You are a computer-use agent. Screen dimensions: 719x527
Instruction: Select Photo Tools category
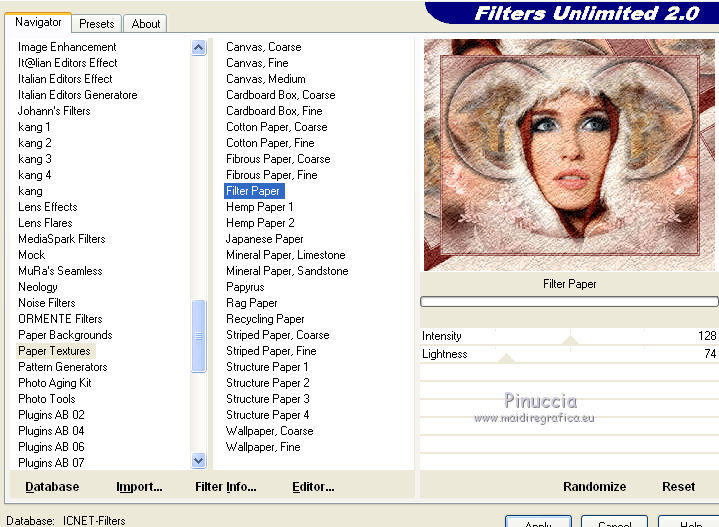tap(46, 399)
